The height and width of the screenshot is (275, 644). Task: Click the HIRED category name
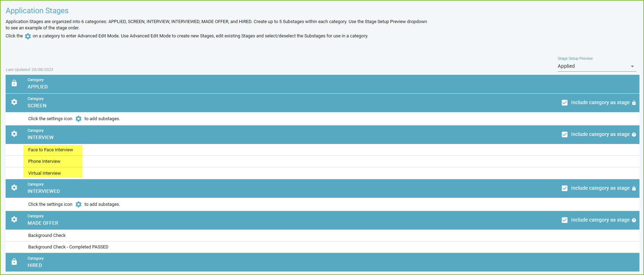click(35, 265)
